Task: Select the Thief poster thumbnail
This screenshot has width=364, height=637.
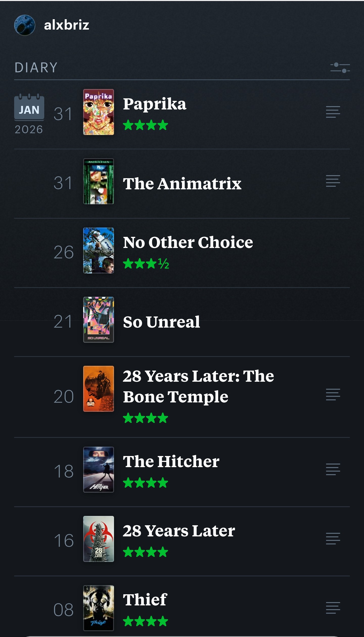Action: pos(99,608)
